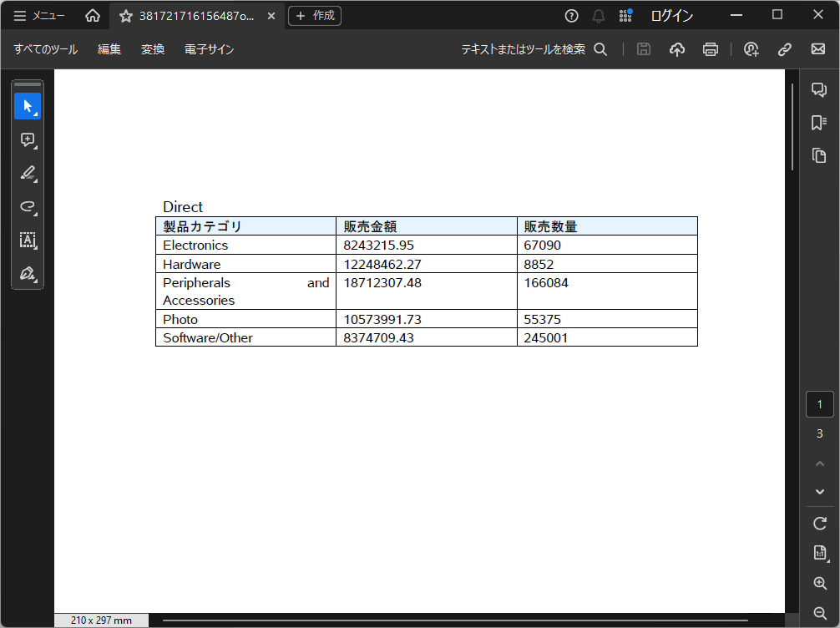Viewport: 840px width, 628px height.
Task: Select the highlighter pen tool
Action: coord(28,173)
